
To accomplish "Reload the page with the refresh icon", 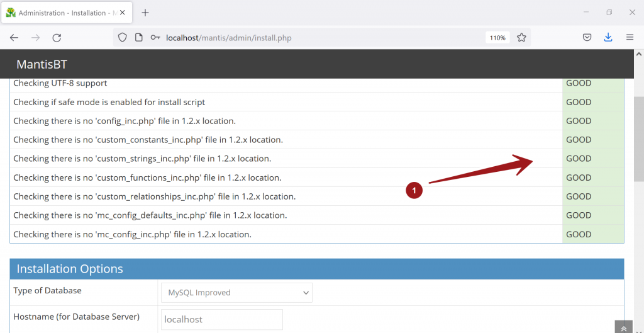I will [x=57, y=38].
